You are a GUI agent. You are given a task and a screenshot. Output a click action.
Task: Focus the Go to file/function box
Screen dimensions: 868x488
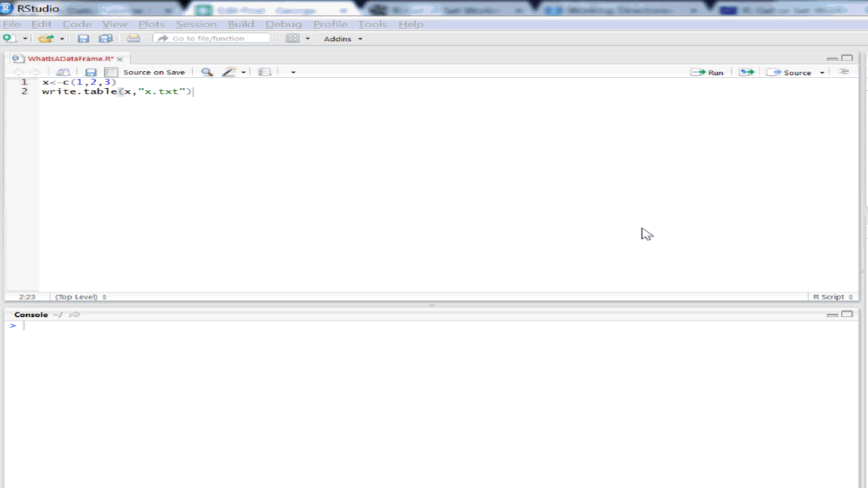pos(212,39)
